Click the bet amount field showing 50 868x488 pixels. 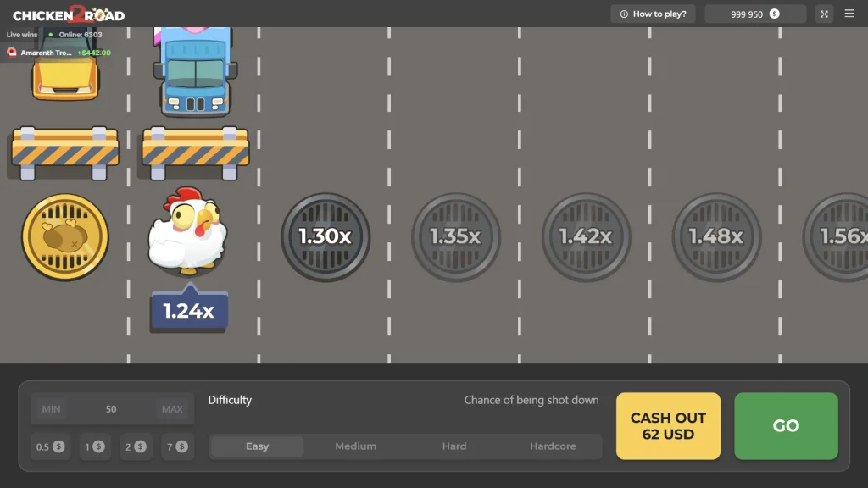pos(111,409)
